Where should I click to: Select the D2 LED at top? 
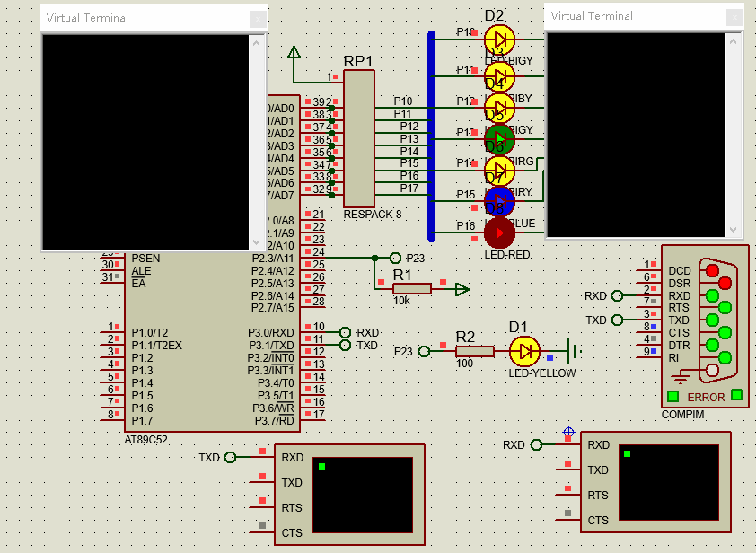coord(499,39)
